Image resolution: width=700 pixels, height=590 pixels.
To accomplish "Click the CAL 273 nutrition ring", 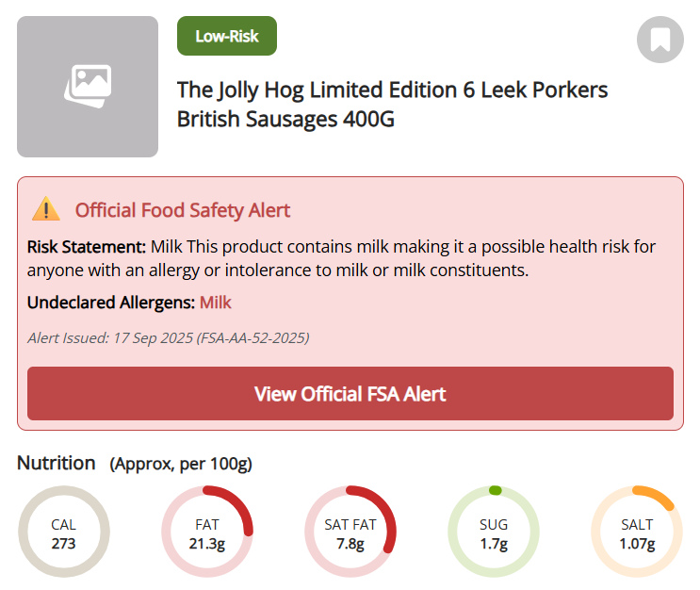I will [64, 533].
